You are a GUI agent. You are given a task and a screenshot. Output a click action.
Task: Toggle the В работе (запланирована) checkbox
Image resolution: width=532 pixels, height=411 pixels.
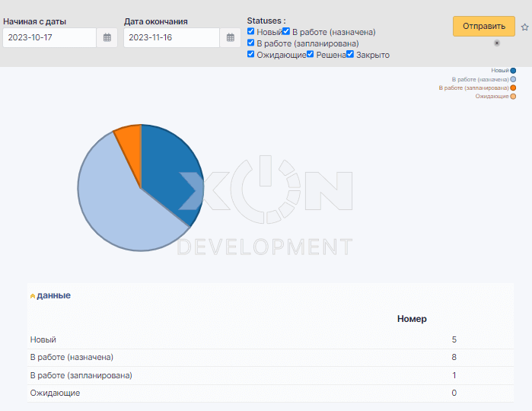coord(251,43)
